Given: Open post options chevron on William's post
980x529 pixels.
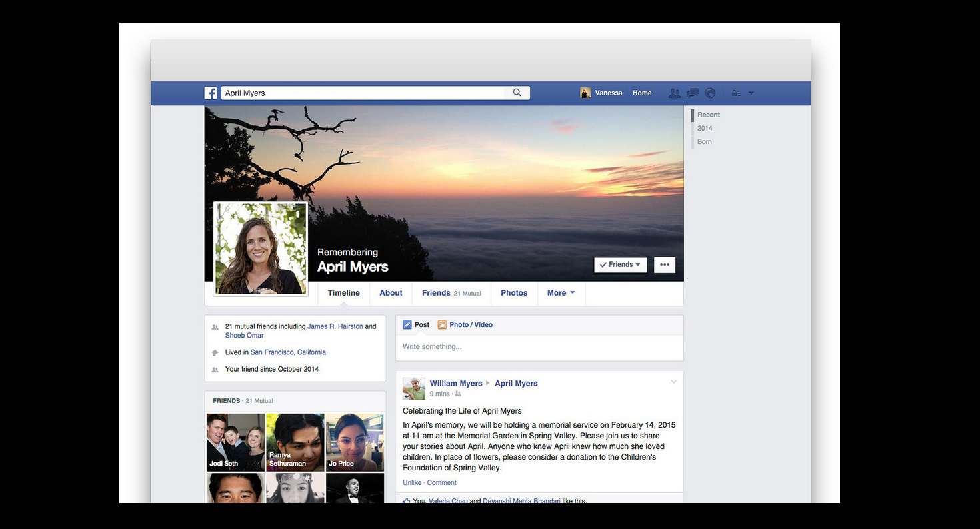Looking at the screenshot, I should tap(673, 382).
